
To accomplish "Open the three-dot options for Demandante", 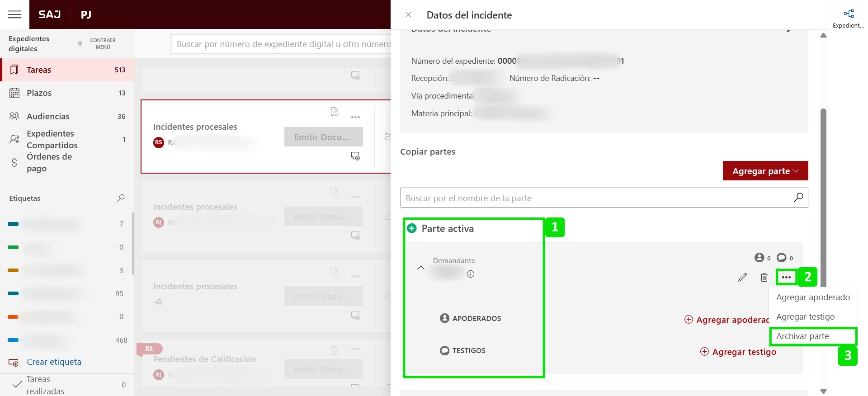I will tap(786, 277).
